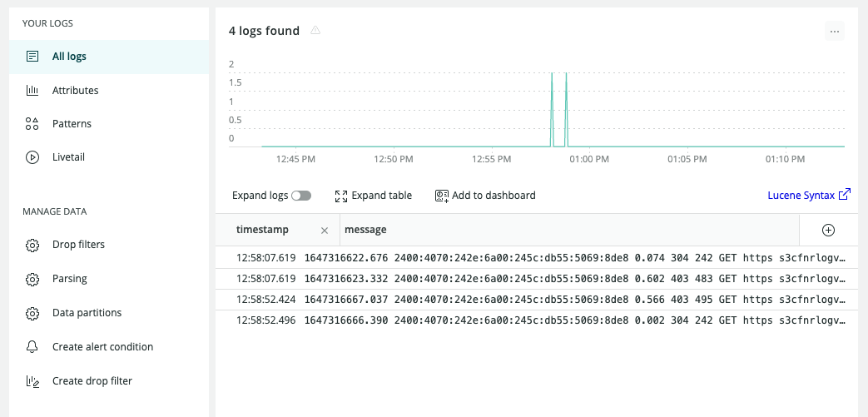The height and width of the screenshot is (417, 868).
Task: Remove the timestamp column
Action: click(325, 230)
